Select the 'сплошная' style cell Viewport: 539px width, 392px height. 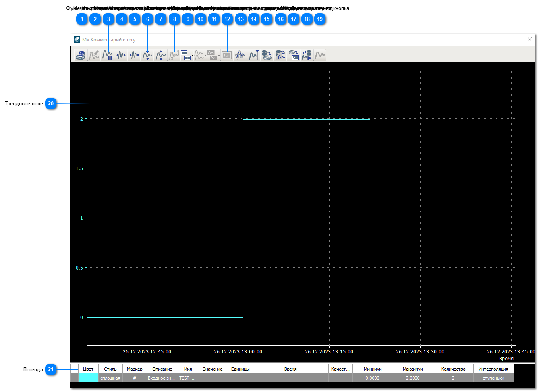110,378
